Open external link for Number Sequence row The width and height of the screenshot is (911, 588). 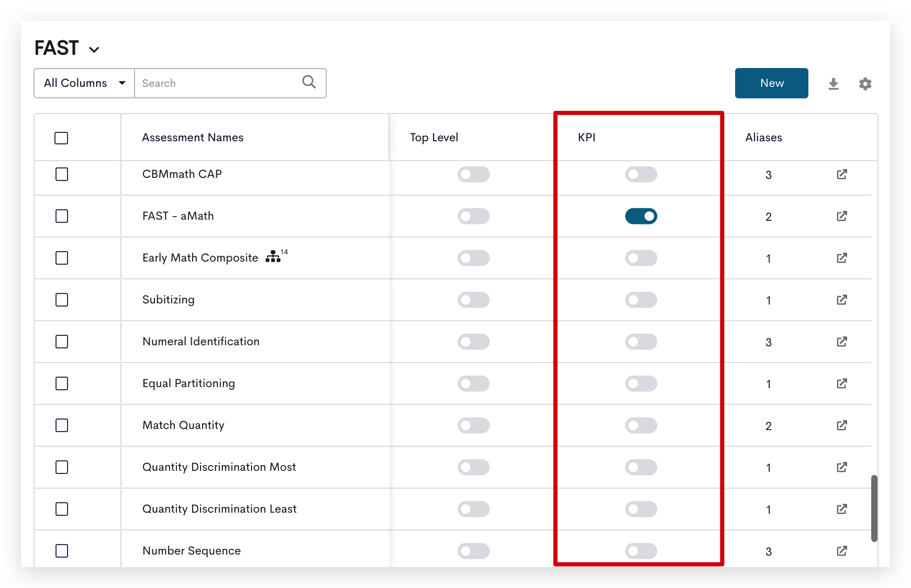pyautogui.click(x=842, y=551)
